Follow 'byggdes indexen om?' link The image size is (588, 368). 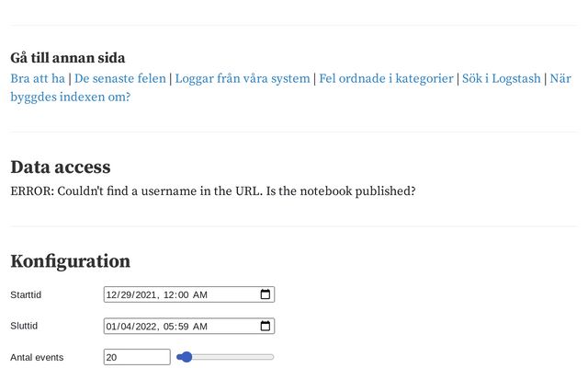[x=70, y=97]
